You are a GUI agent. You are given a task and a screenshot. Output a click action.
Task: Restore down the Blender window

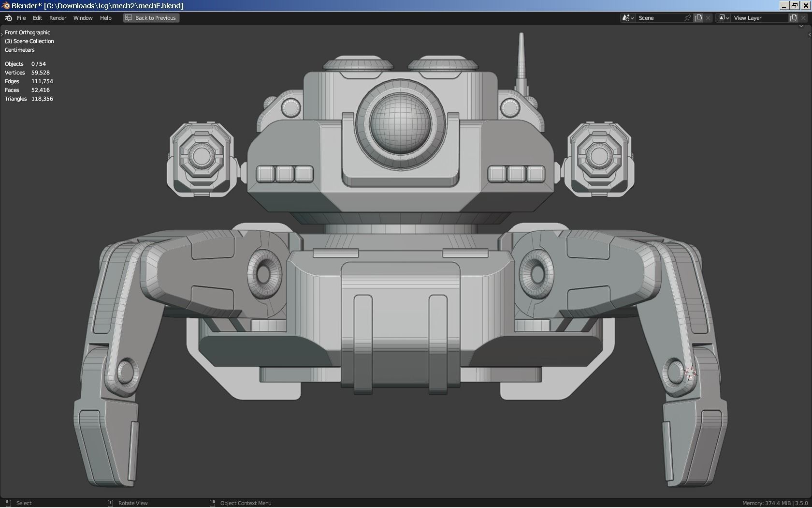click(795, 5)
